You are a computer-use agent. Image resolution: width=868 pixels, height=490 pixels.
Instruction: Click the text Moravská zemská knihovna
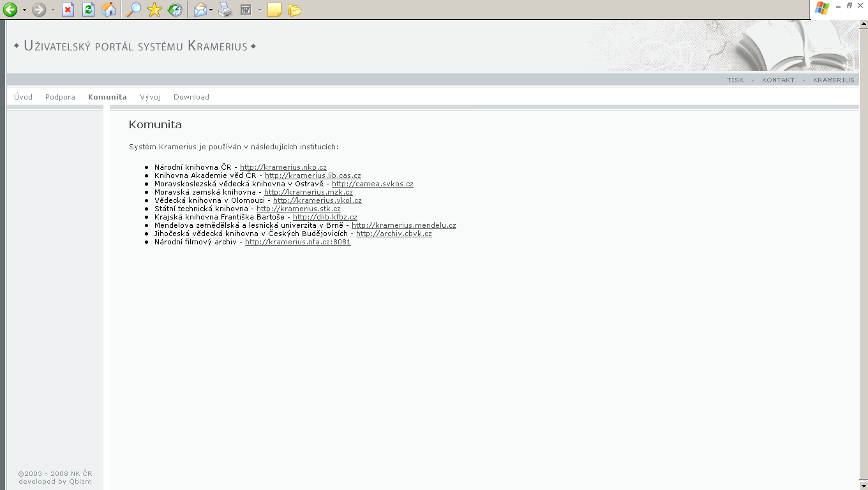205,192
